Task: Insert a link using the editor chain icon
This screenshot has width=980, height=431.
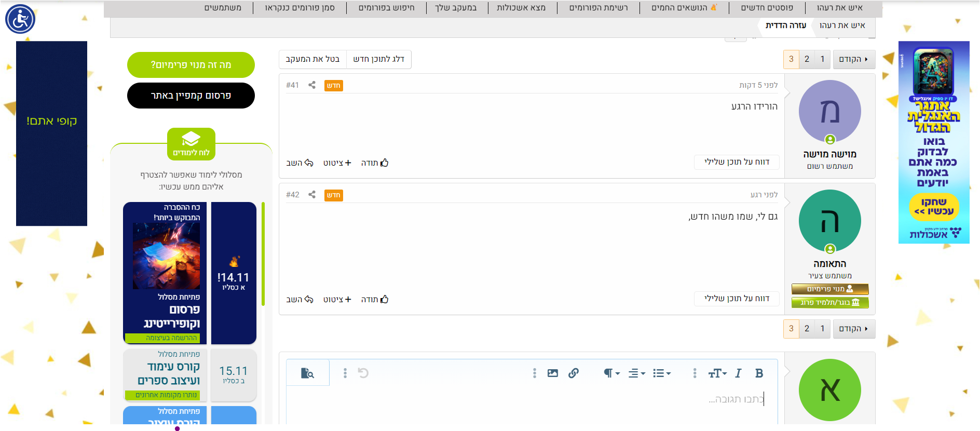Action: click(x=574, y=373)
